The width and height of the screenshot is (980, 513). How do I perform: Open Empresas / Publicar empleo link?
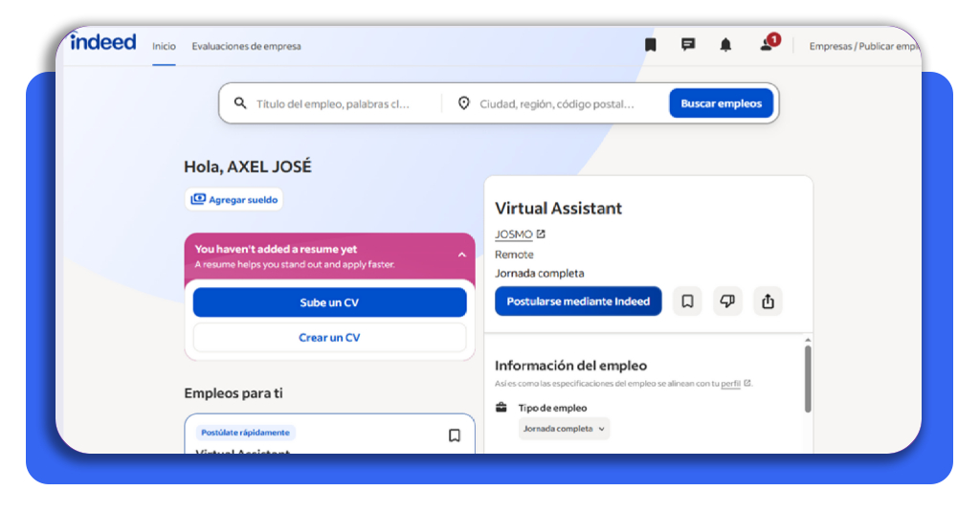(864, 46)
